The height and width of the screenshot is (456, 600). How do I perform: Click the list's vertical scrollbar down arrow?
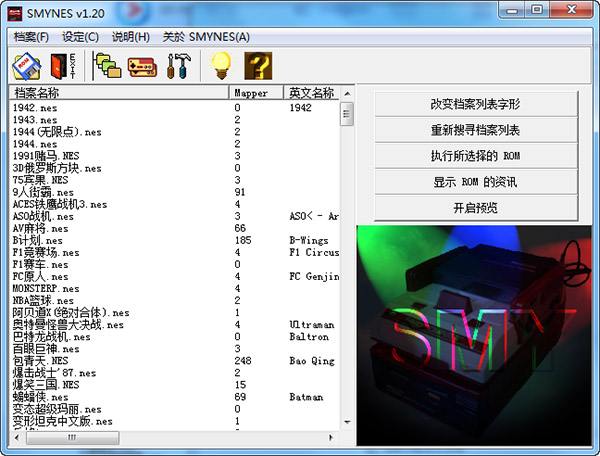[x=346, y=422]
